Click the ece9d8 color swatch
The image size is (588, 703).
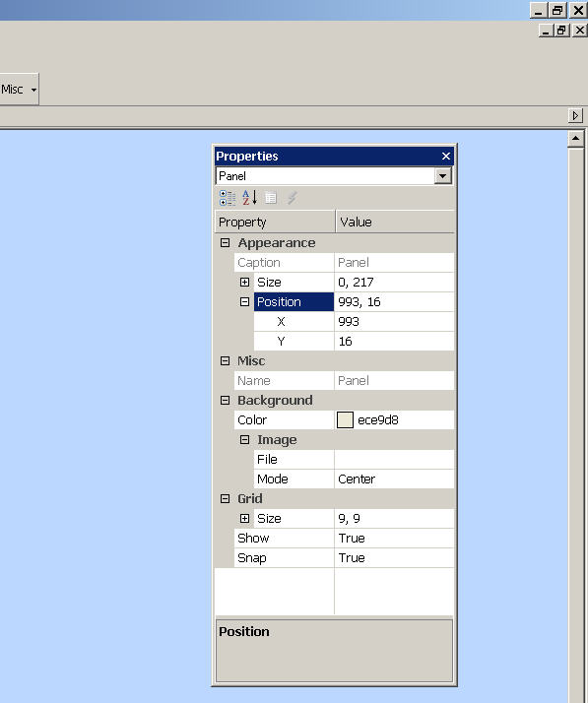345,420
